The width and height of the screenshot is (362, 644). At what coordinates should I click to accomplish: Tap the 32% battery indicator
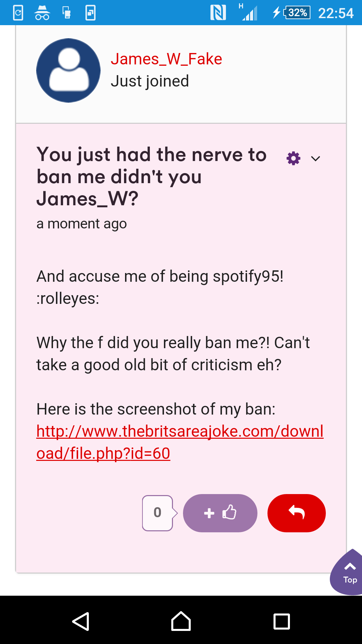pos(297,13)
